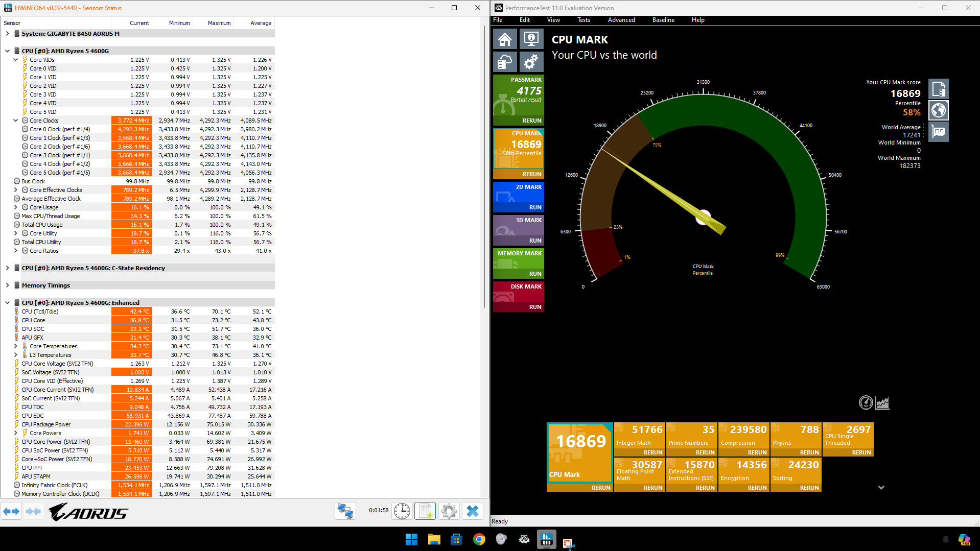Open Google Chrome from the taskbar
The width and height of the screenshot is (980, 551).
(479, 539)
